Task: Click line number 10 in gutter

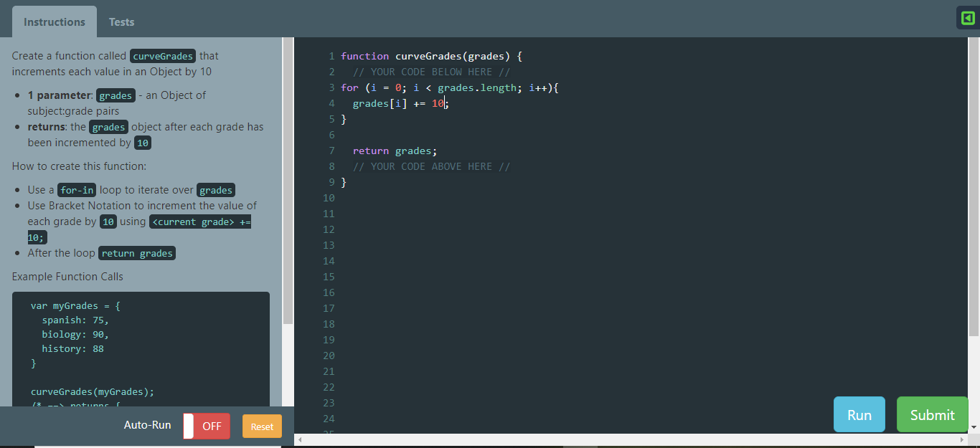Action: pos(329,198)
